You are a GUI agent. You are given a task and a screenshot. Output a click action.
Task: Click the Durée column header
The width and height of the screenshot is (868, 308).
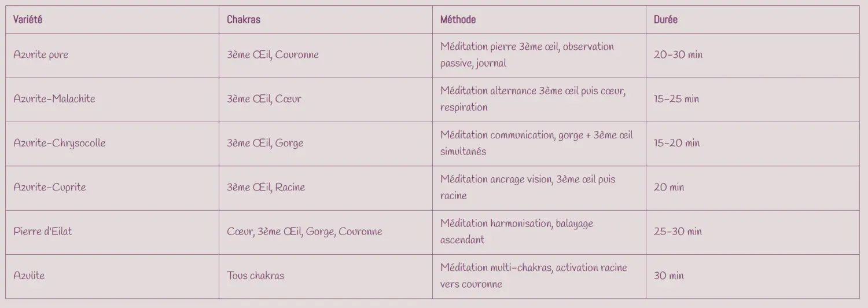tap(665, 20)
